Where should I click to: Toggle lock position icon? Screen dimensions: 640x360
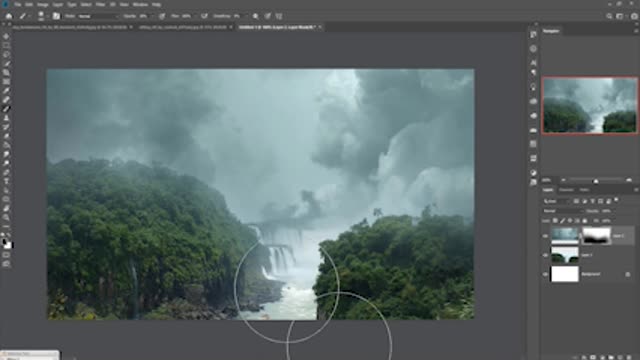570,221
